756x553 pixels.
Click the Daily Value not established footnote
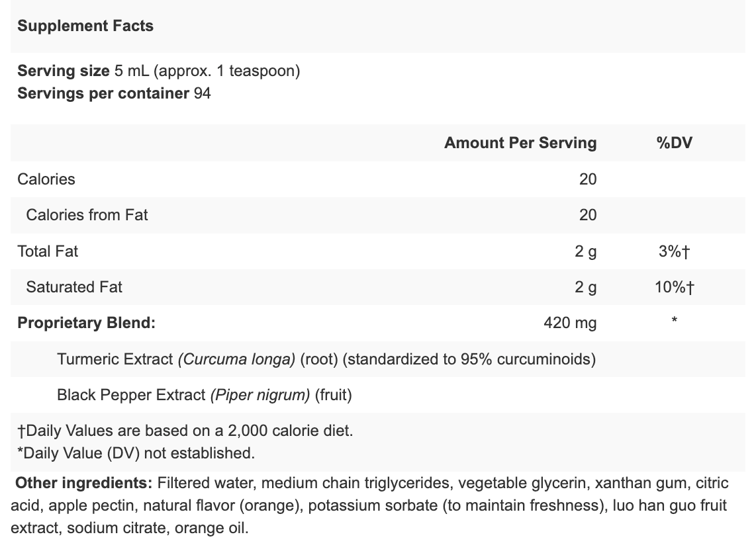pyautogui.click(x=136, y=454)
